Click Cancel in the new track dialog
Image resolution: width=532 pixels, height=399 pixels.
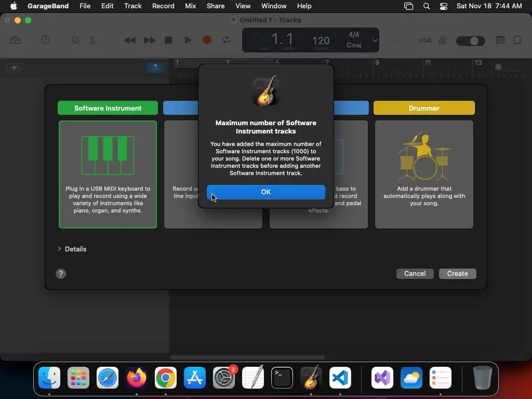pos(415,274)
